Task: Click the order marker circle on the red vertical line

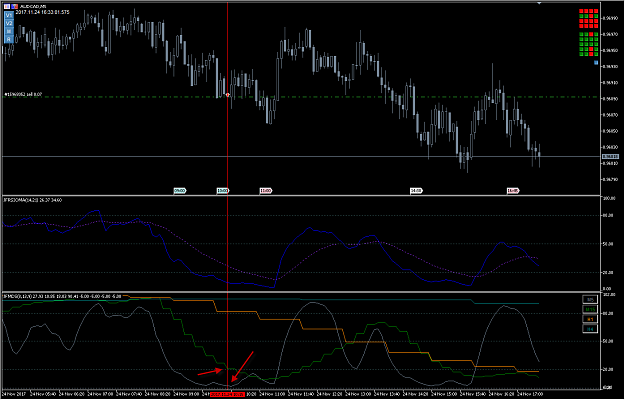Action: (x=228, y=95)
